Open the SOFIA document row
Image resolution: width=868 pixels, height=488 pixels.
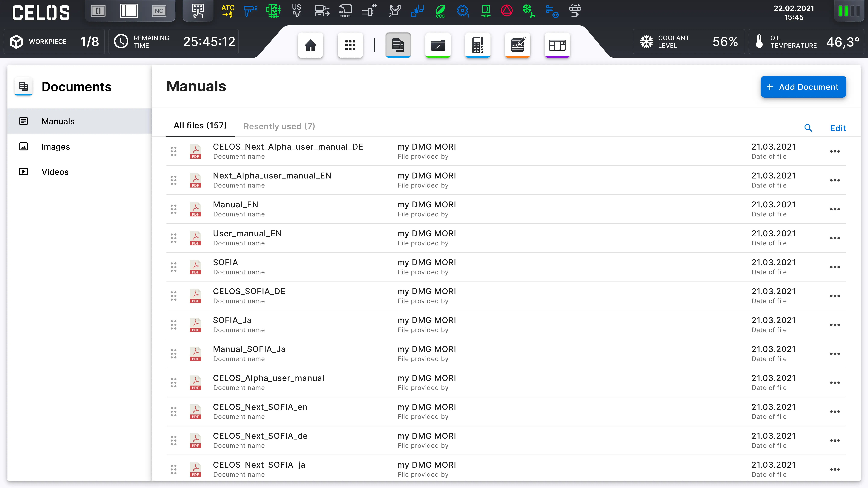coord(506,267)
